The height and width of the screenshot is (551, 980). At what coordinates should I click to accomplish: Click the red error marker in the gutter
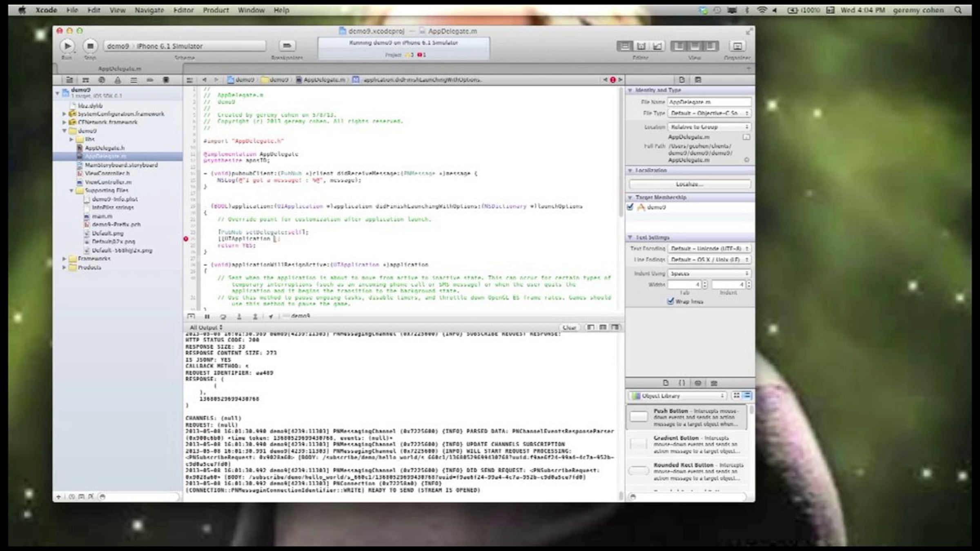186,239
